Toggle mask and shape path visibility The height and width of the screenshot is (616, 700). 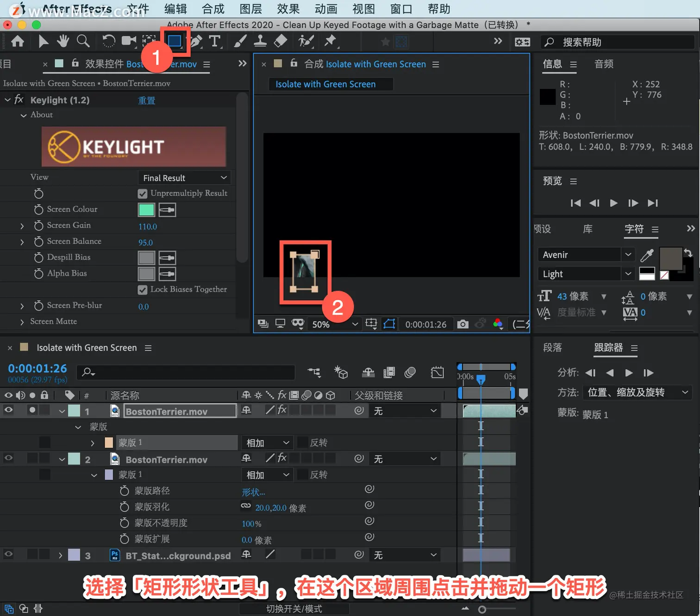(x=389, y=324)
